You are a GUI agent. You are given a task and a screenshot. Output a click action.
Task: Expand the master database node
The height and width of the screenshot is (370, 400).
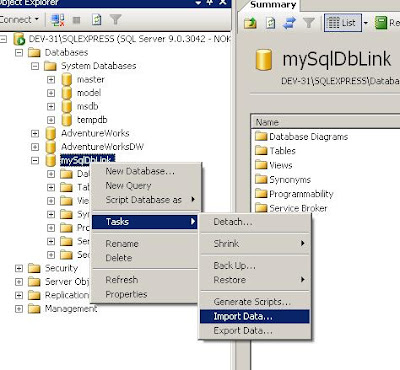coord(51,80)
